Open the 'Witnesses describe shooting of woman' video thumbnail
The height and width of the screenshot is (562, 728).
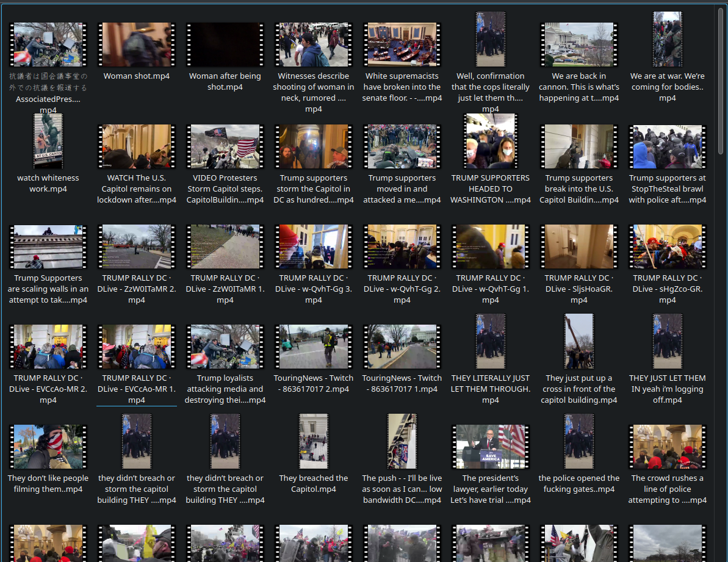[x=314, y=45]
